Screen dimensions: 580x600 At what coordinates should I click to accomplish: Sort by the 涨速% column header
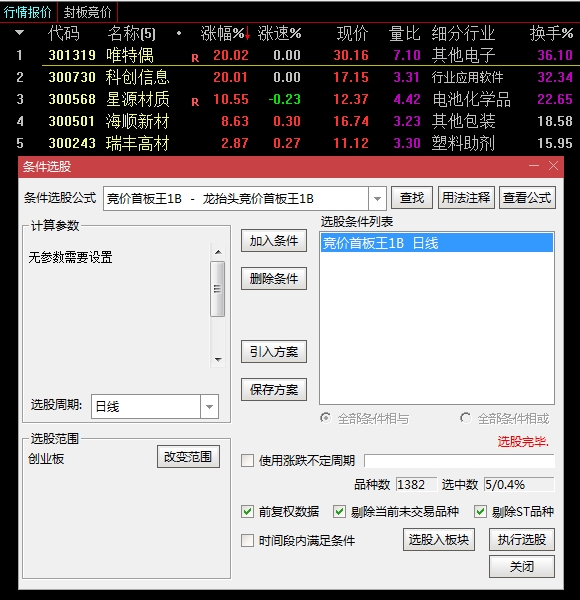279,33
